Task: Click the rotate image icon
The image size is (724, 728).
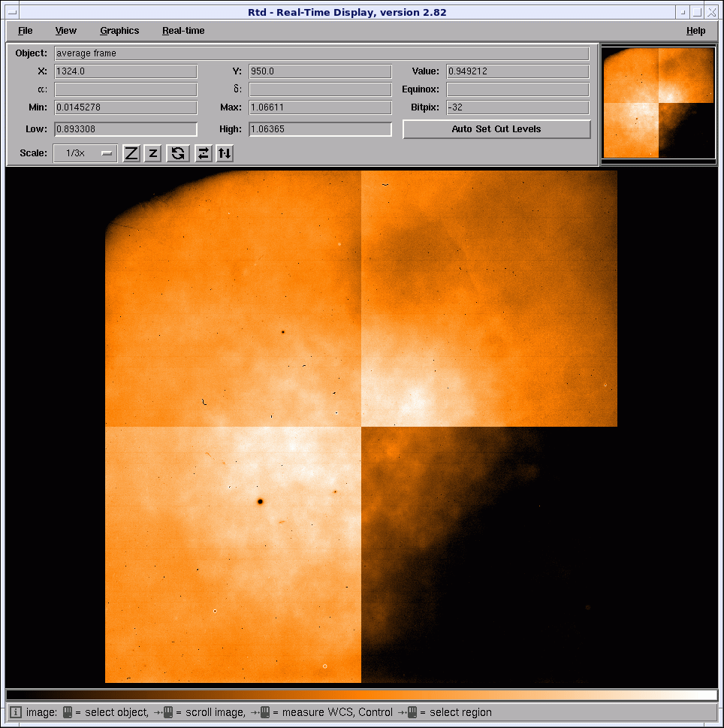Action: click(x=178, y=153)
